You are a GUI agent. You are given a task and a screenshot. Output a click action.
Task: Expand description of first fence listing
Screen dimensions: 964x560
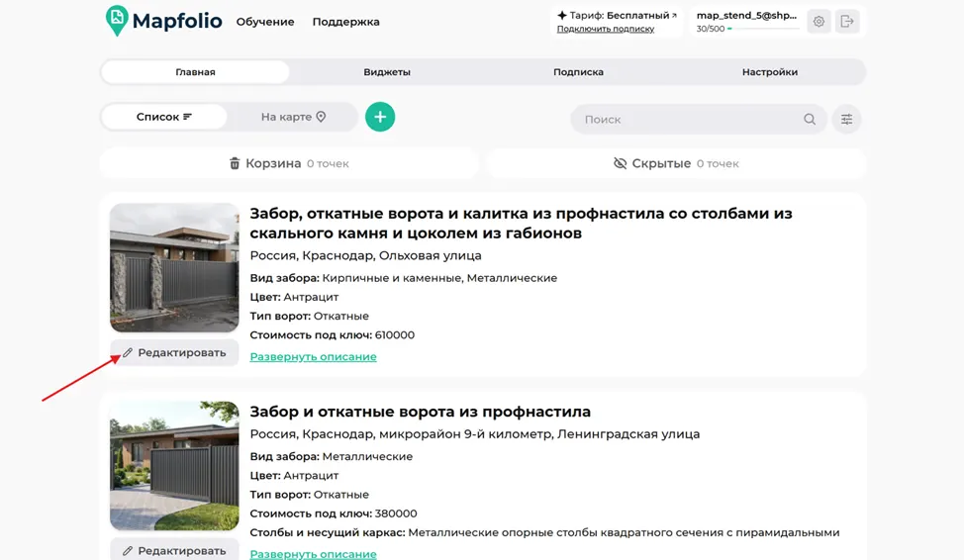pos(313,356)
